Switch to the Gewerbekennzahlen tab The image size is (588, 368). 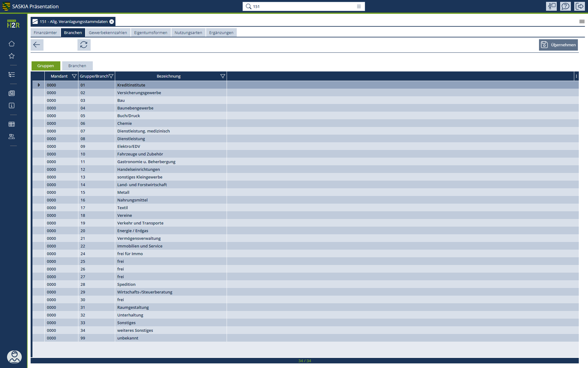tap(108, 33)
